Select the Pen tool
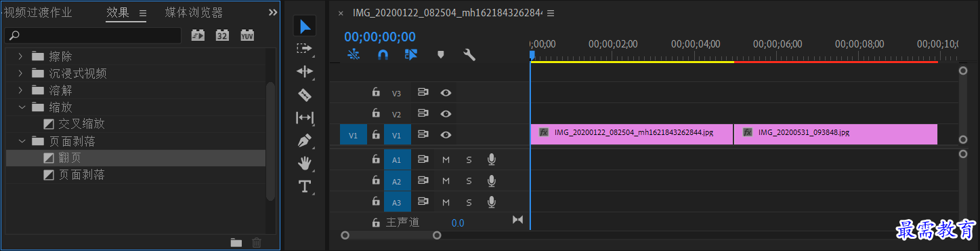 pyautogui.click(x=305, y=140)
